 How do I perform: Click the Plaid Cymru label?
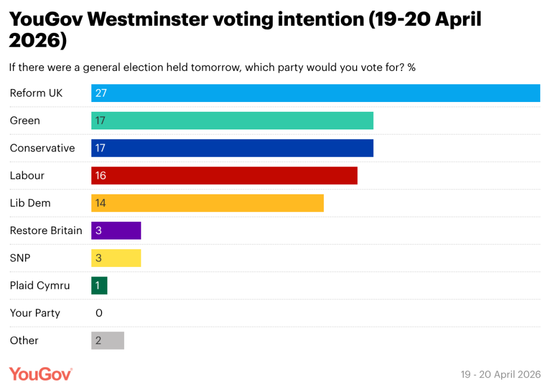click(x=40, y=286)
